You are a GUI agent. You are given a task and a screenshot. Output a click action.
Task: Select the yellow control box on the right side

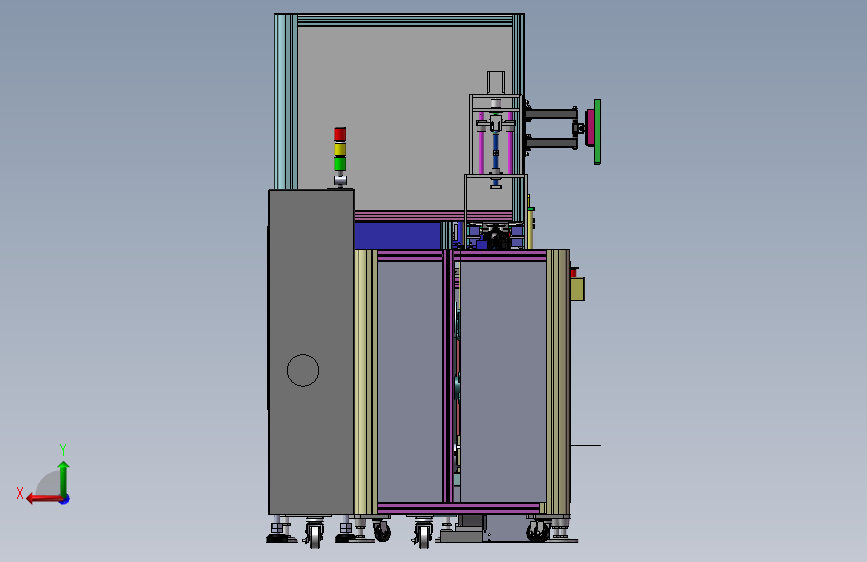coord(578,289)
